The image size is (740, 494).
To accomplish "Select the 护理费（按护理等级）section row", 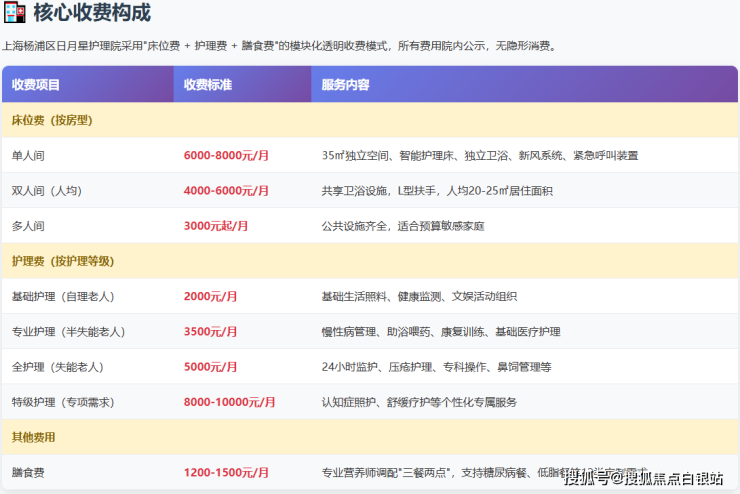I will coord(63,261).
